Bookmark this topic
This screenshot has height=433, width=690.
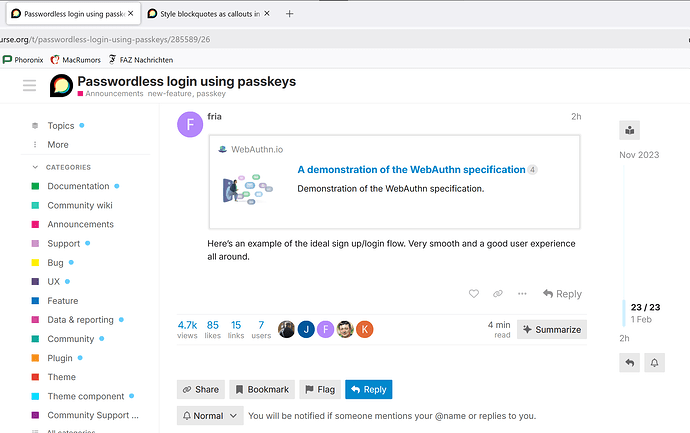(x=262, y=389)
